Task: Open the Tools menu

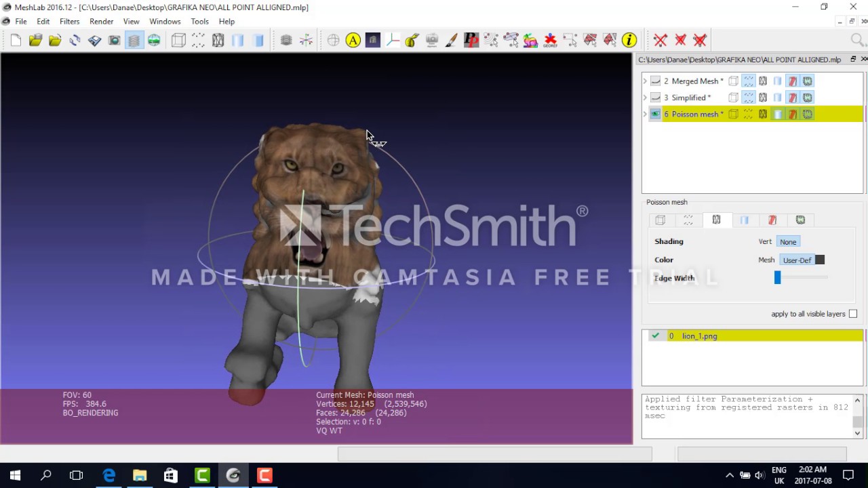Action: [x=199, y=22]
